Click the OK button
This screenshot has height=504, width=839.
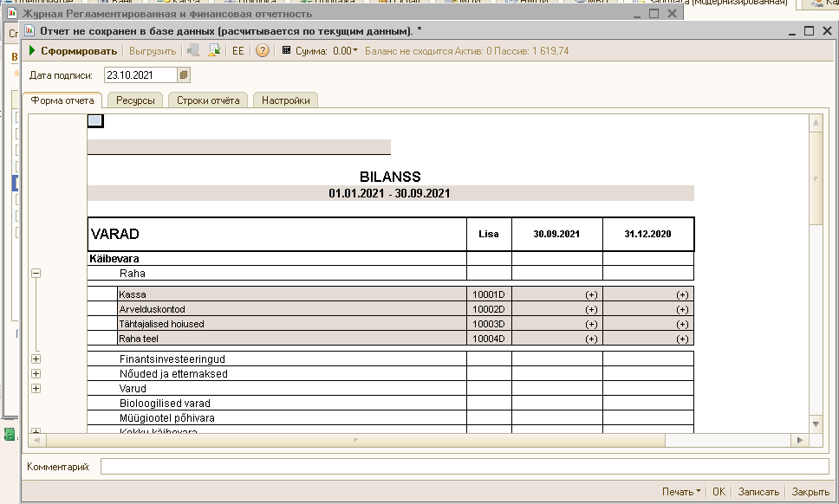tap(719, 492)
